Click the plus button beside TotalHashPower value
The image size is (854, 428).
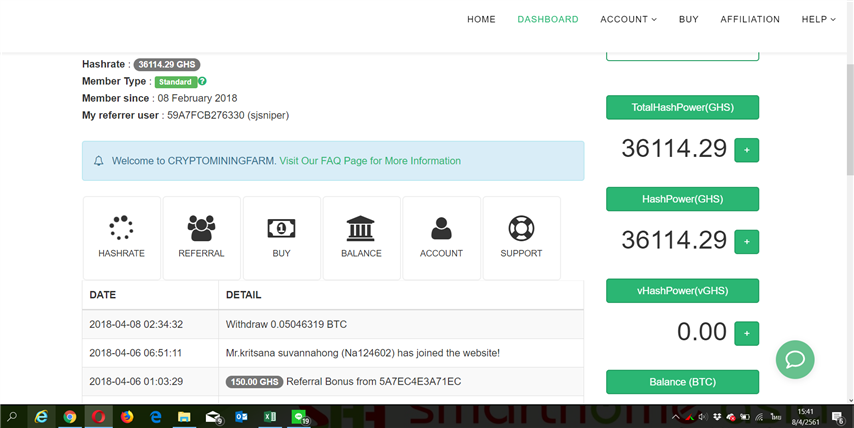746,150
